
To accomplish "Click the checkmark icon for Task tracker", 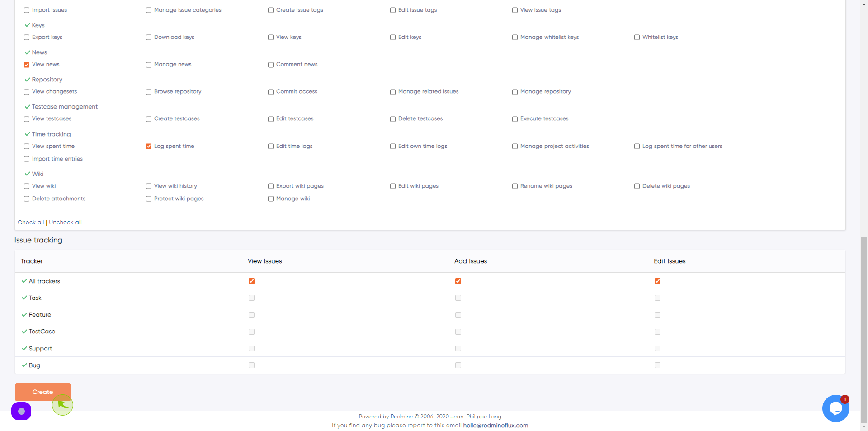I will click(x=24, y=298).
